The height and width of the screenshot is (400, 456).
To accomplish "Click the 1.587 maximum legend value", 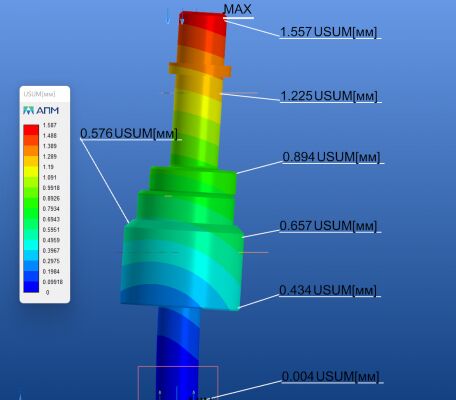I will pos(50,125).
